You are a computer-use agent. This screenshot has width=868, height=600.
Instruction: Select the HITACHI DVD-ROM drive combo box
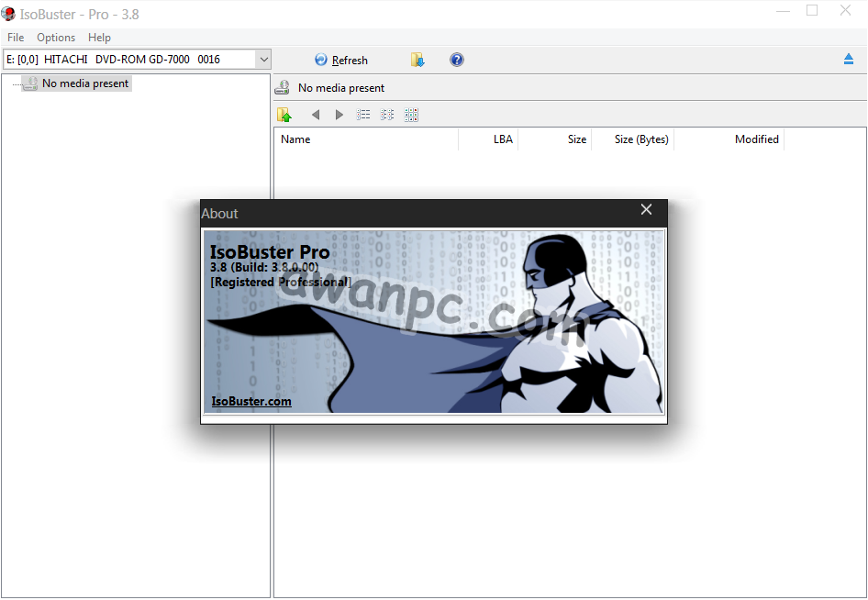(x=137, y=60)
